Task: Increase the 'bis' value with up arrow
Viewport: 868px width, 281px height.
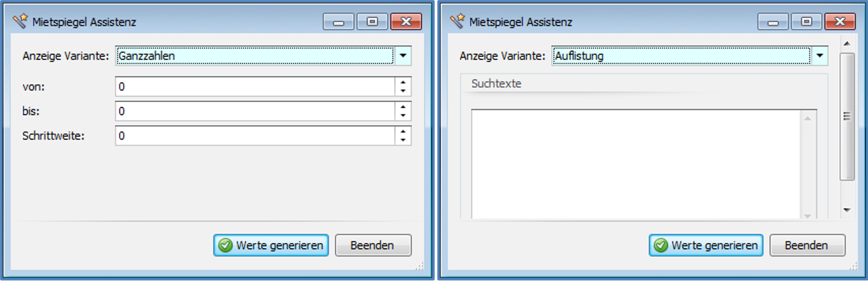Action: point(403,106)
